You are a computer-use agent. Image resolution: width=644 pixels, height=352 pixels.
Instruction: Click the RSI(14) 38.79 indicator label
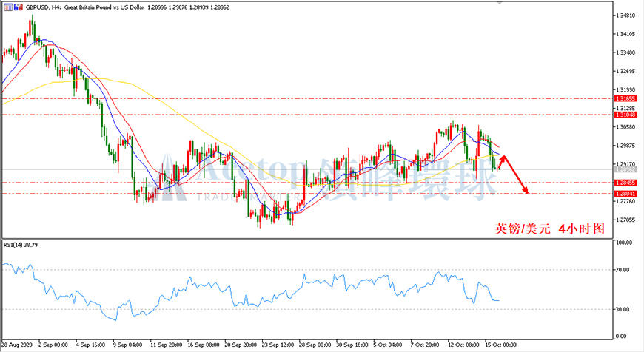[21, 245]
